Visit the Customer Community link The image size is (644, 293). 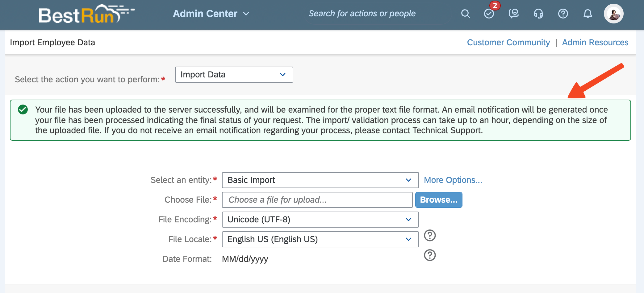(508, 43)
